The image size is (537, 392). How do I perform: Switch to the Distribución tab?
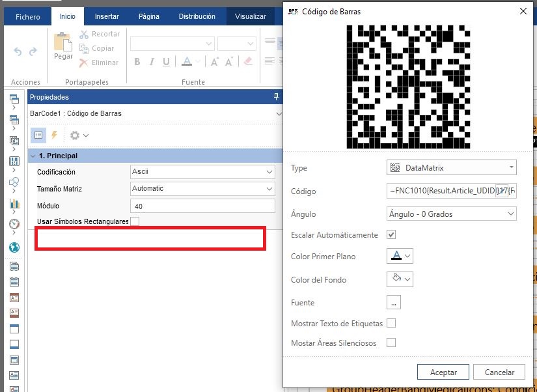pyautogui.click(x=197, y=16)
